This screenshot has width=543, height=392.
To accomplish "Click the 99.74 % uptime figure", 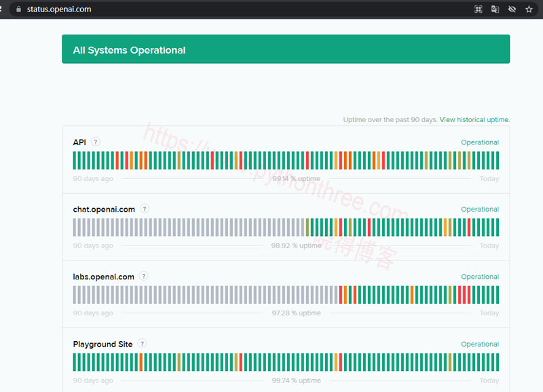I will point(296,380).
